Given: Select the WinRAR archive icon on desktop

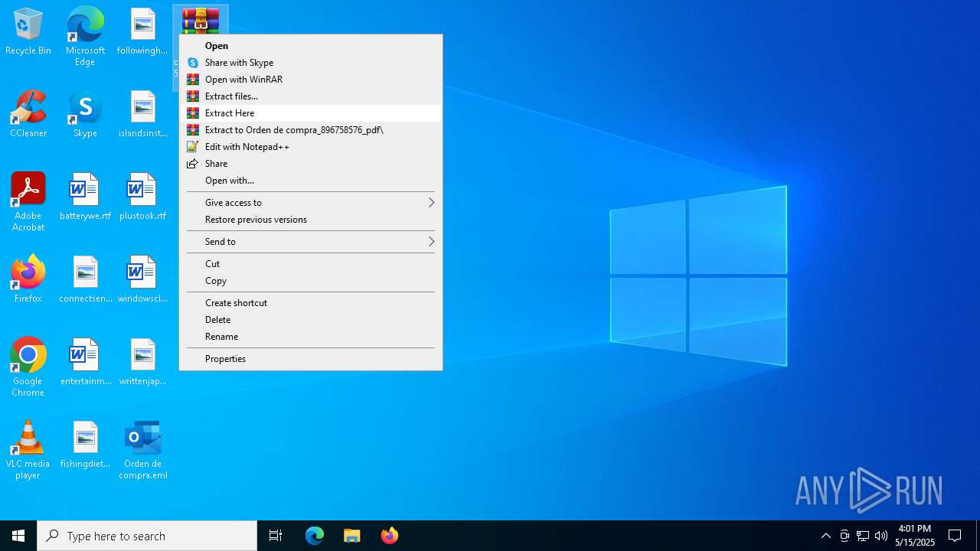Looking at the screenshot, I should click(200, 21).
